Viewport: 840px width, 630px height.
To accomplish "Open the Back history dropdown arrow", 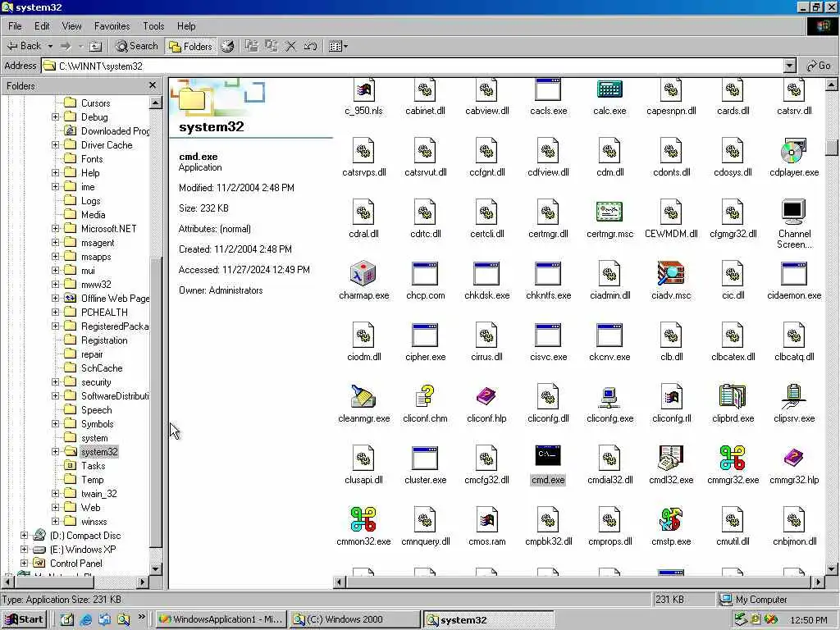I will tap(50, 46).
